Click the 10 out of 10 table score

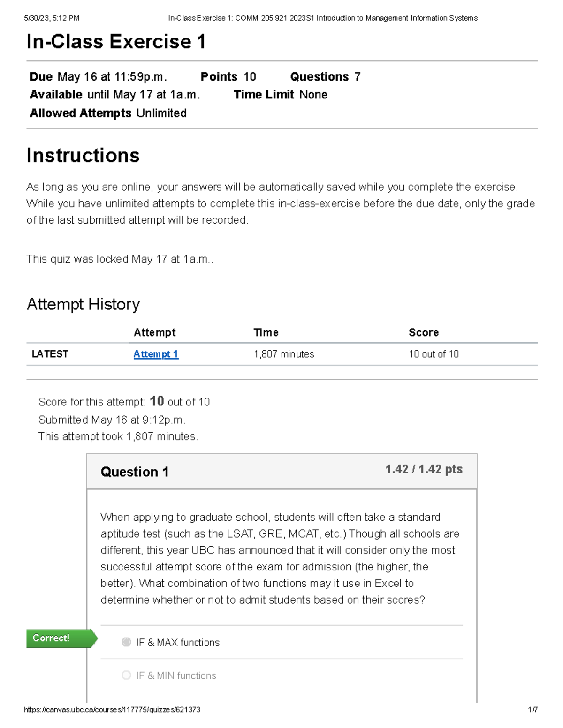tap(434, 354)
